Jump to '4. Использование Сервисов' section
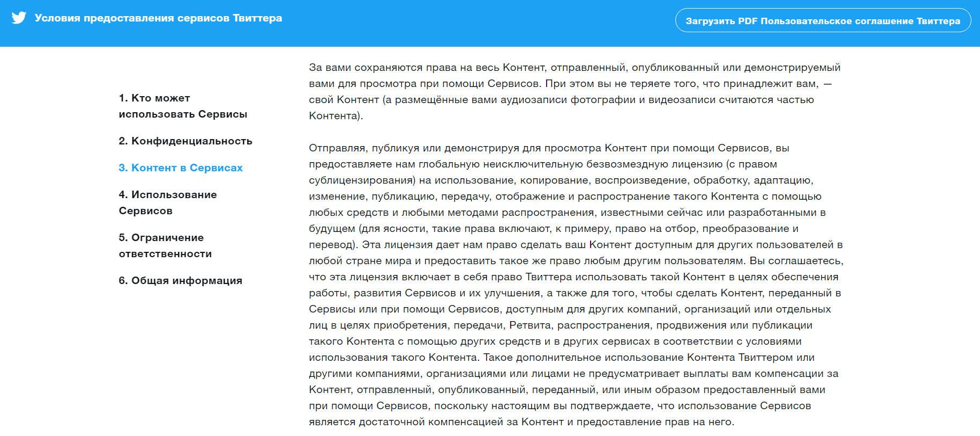980x436 pixels. (x=168, y=202)
